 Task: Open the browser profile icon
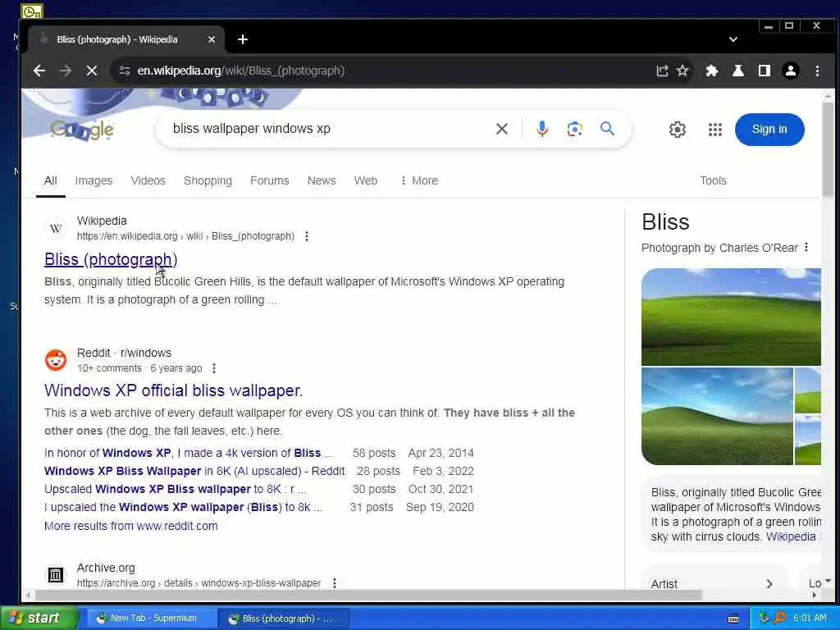click(x=791, y=71)
